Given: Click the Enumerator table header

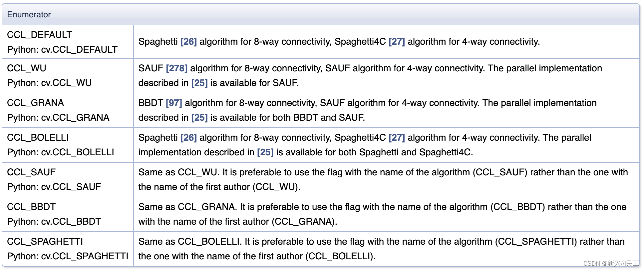Looking at the screenshot, I should (x=29, y=15).
